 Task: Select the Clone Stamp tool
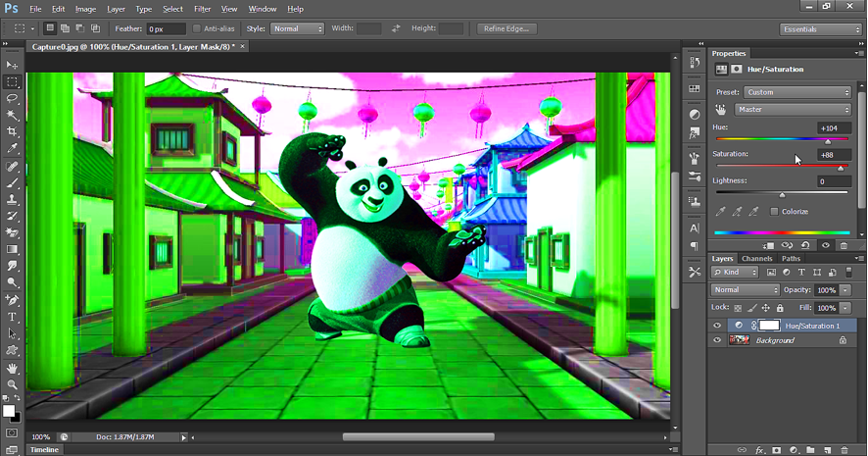click(x=12, y=199)
